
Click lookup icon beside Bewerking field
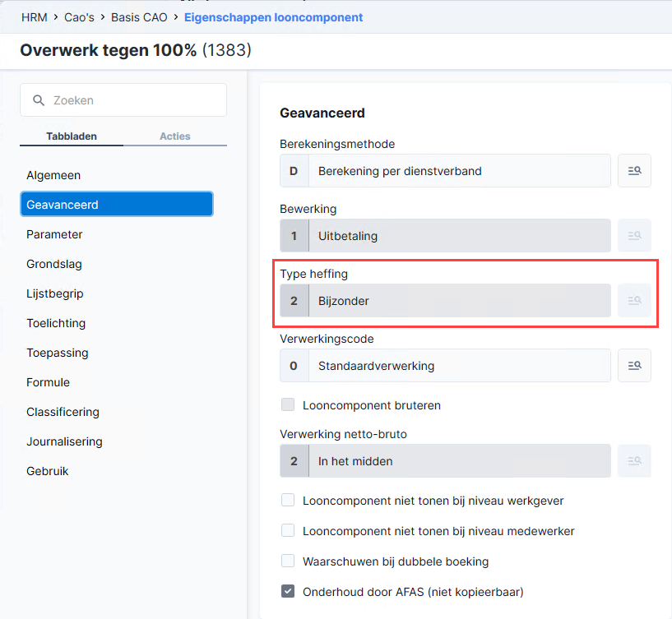634,236
